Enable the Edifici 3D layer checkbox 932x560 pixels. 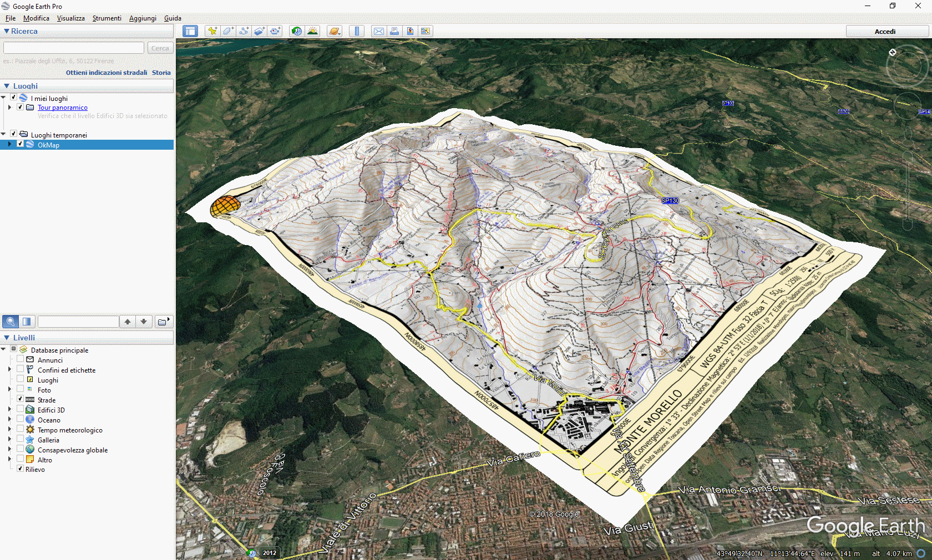click(x=20, y=409)
